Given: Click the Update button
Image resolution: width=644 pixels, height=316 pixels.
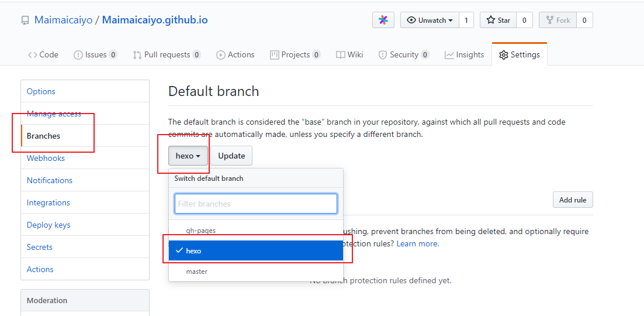Looking at the screenshot, I should coord(231,156).
